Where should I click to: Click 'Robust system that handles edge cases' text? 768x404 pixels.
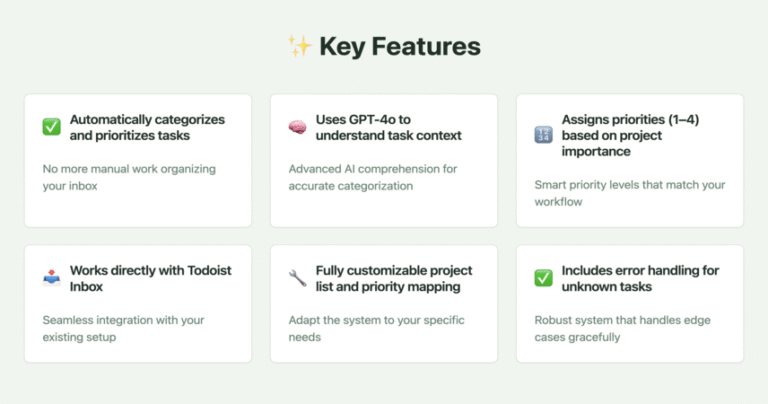pos(623,328)
